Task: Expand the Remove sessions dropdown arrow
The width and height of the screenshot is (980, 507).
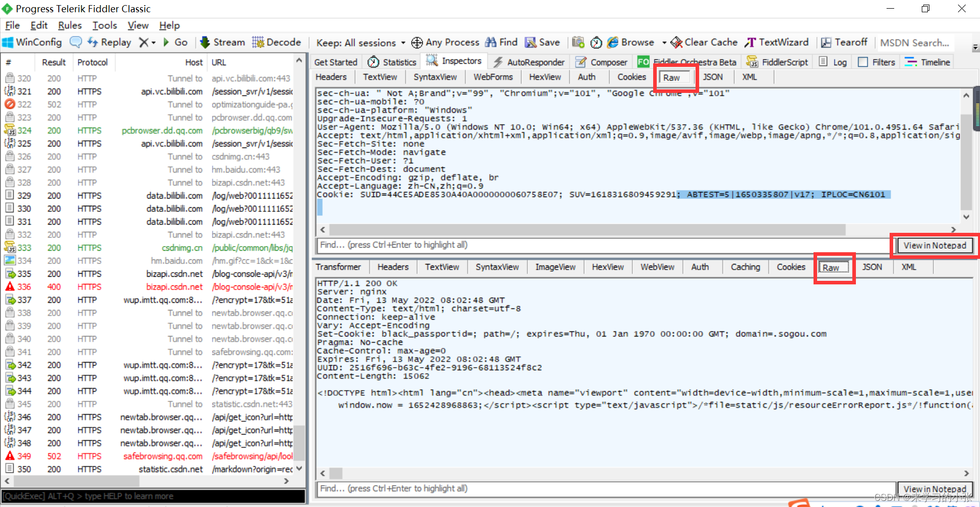Action: point(154,43)
